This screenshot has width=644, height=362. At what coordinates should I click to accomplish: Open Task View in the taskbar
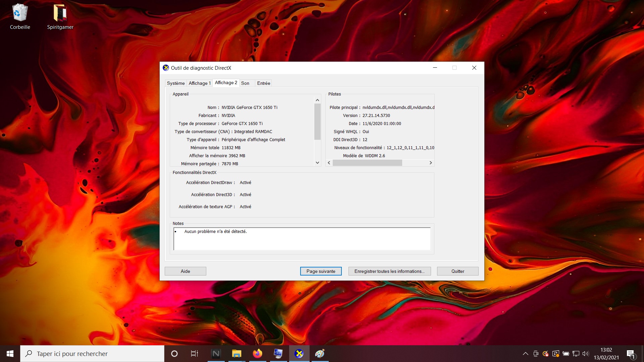pyautogui.click(x=194, y=354)
